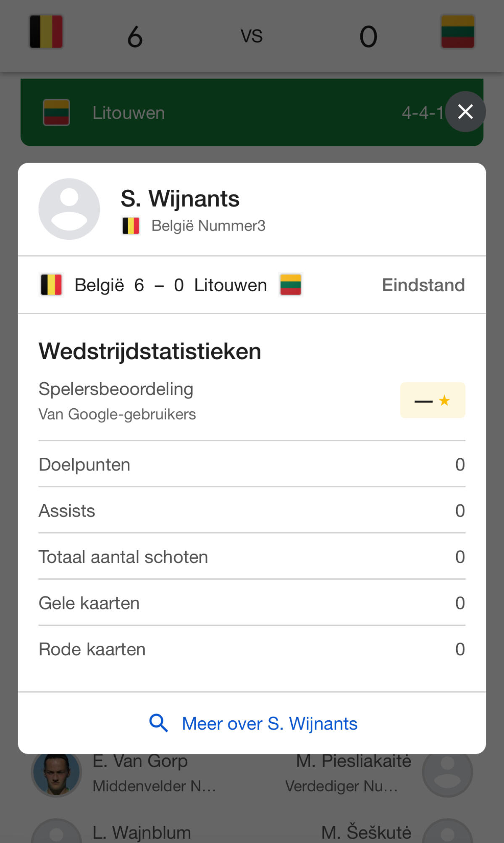This screenshot has width=504, height=843.
Task: Tap M. Piesliakaitė's placeholder avatar icon
Action: point(447,772)
